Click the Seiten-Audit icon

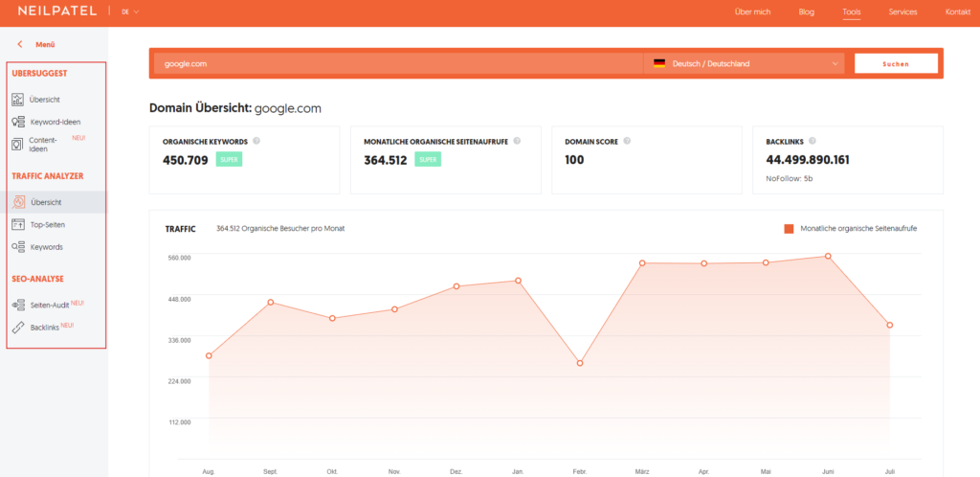click(x=18, y=305)
